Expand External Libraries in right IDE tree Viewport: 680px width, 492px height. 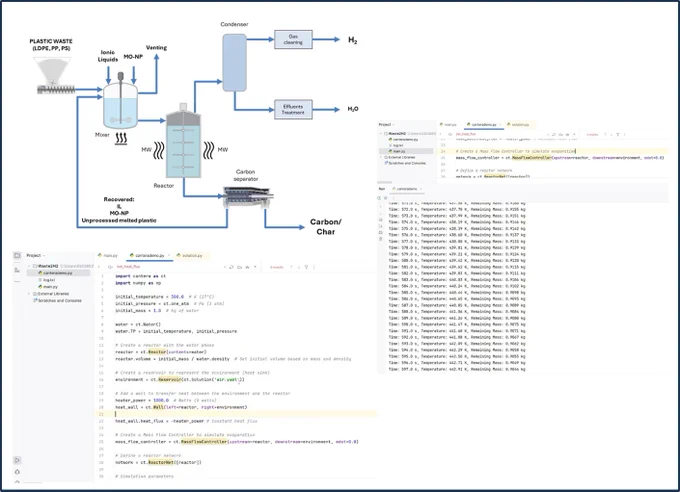tap(381, 157)
